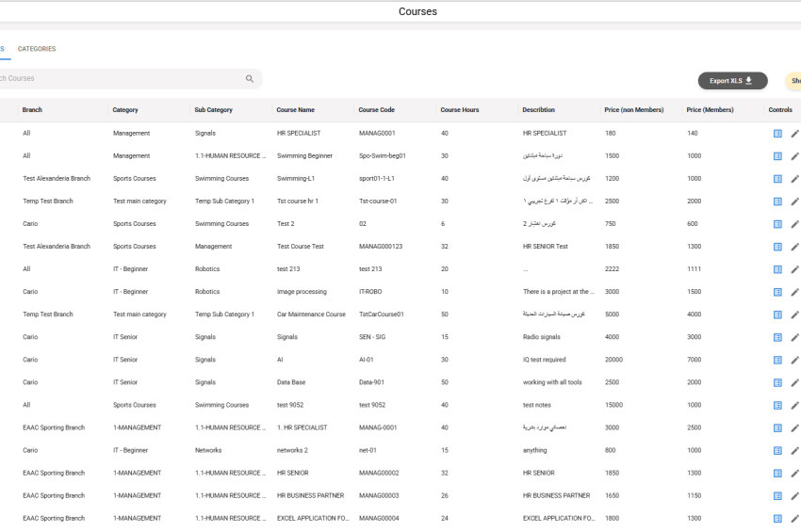Open table view icon for test 213 row
The width and height of the screenshot is (801, 532).
point(777,269)
